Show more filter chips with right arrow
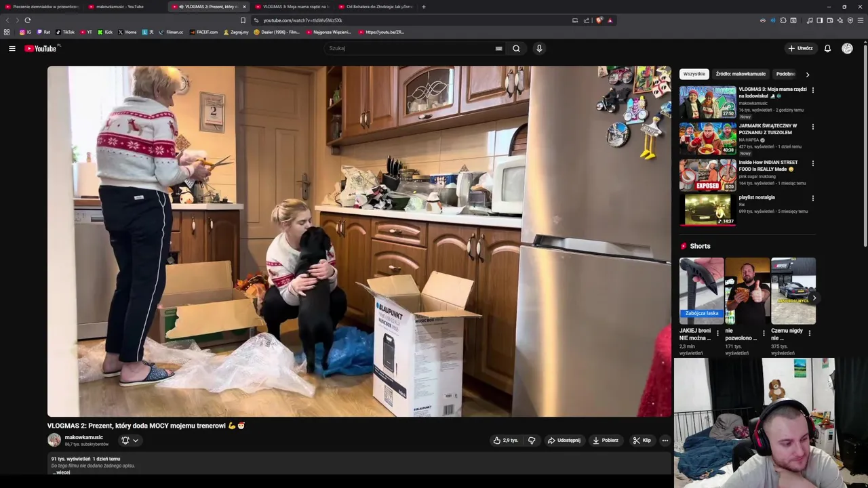Image resolution: width=868 pixels, height=488 pixels. click(x=807, y=75)
